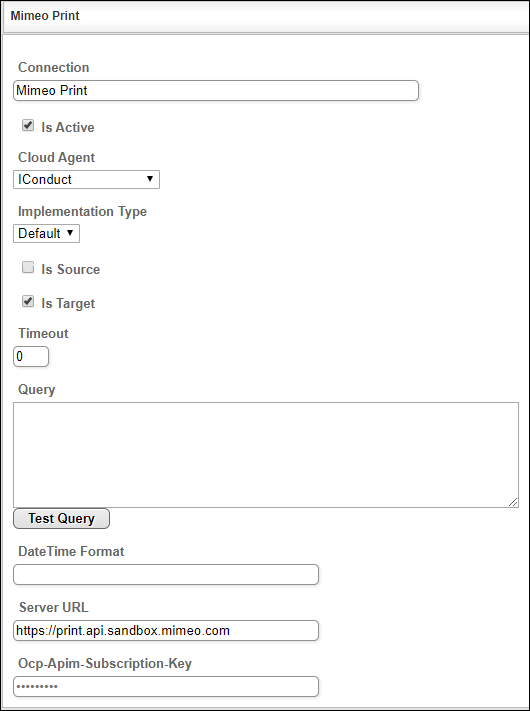
Task: Click the Connection name input field
Action: pyautogui.click(x=216, y=91)
